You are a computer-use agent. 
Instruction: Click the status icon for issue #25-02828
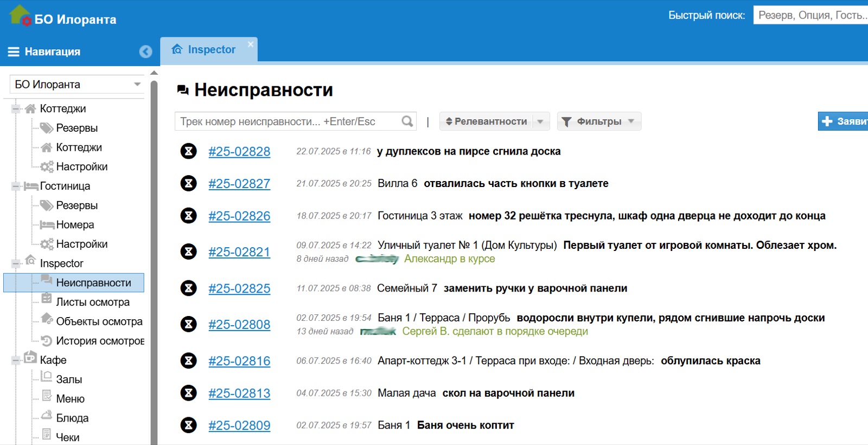[188, 151]
